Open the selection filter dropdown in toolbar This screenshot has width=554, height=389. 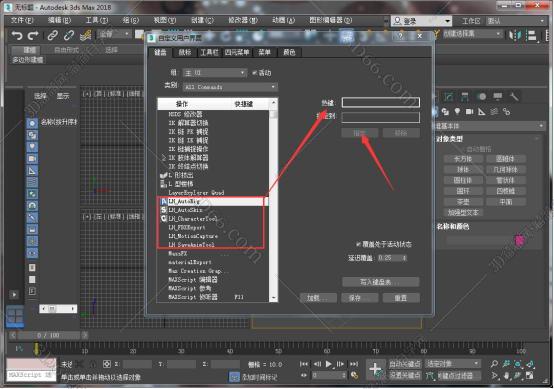(114, 34)
